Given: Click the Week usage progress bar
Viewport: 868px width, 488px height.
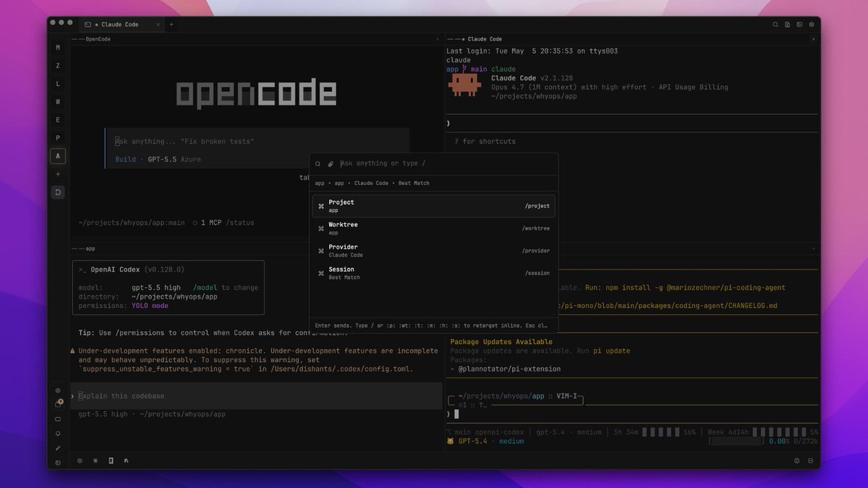Looking at the screenshot, I should tap(780, 432).
